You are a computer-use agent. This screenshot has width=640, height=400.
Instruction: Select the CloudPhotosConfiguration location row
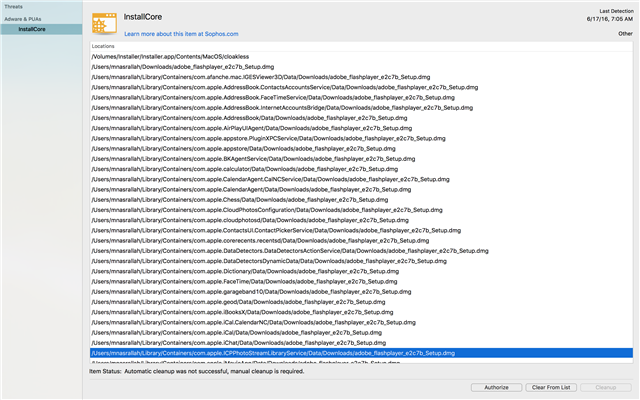pyautogui.click(x=361, y=210)
